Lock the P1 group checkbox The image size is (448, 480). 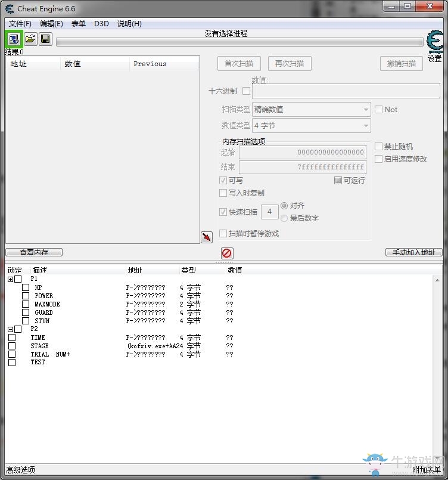tap(18, 279)
